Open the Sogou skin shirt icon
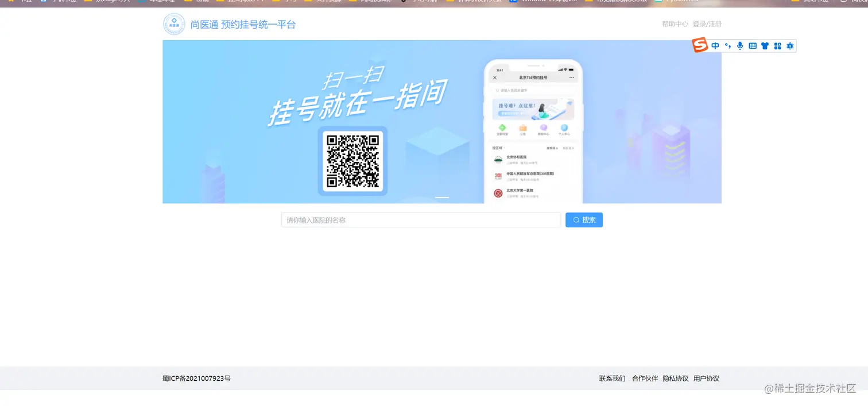868x406 pixels. pyautogui.click(x=765, y=46)
